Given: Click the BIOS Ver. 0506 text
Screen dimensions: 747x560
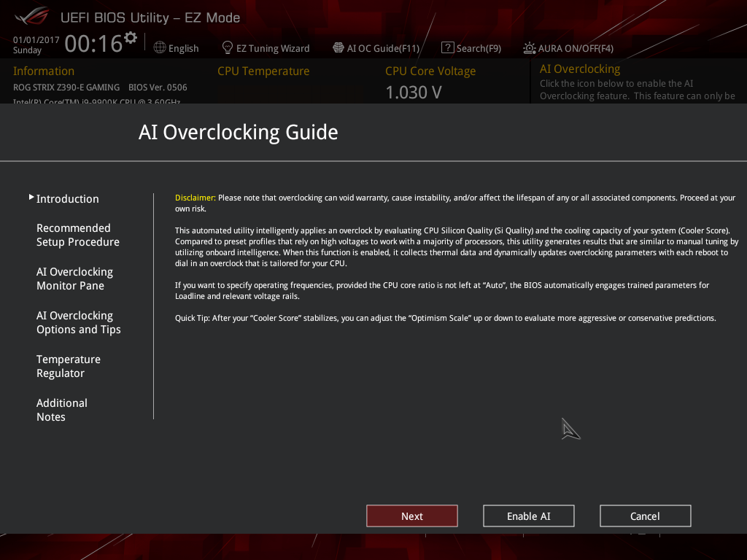Looking at the screenshot, I should point(158,87).
